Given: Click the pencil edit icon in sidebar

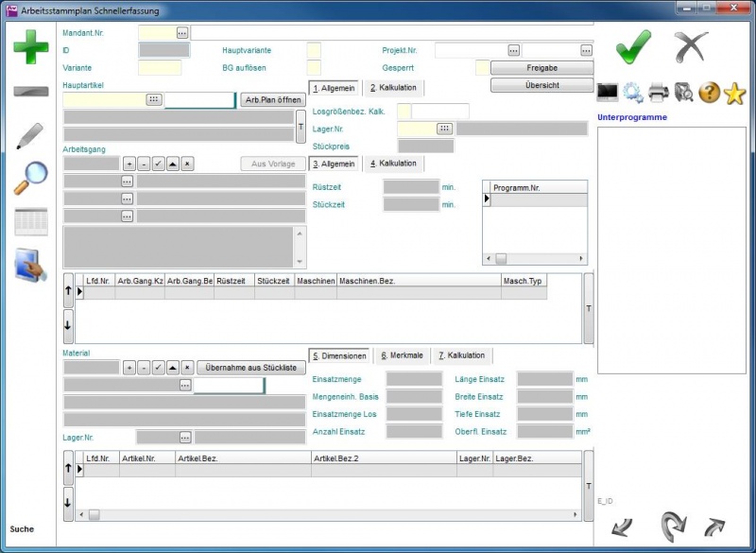Looking at the screenshot, I should [x=30, y=136].
